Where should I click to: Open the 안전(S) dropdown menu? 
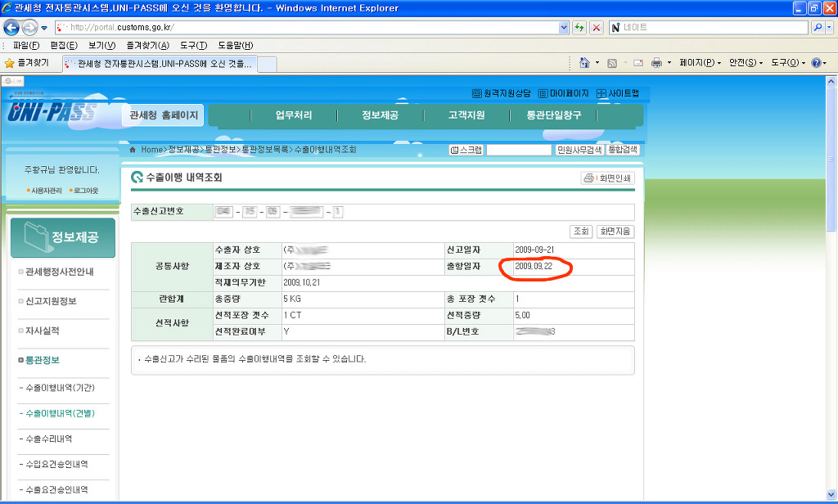pos(746,63)
